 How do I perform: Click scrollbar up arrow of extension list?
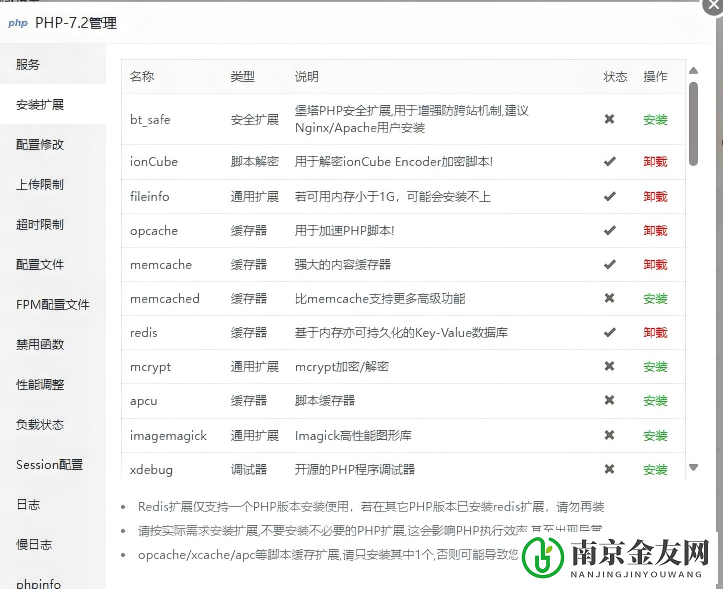pyautogui.click(x=693, y=71)
